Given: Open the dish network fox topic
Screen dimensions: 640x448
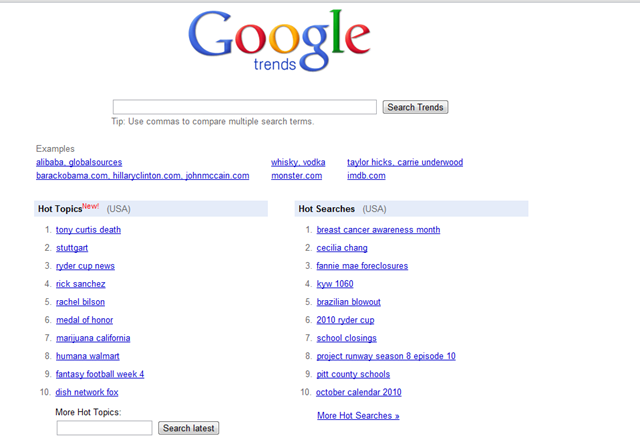Looking at the screenshot, I should [x=87, y=392].
